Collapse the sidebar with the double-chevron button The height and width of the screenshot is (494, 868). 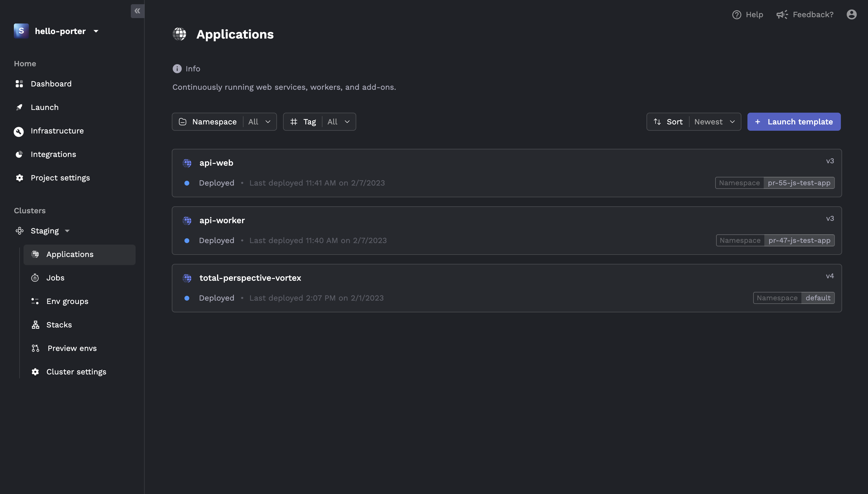[138, 11]
